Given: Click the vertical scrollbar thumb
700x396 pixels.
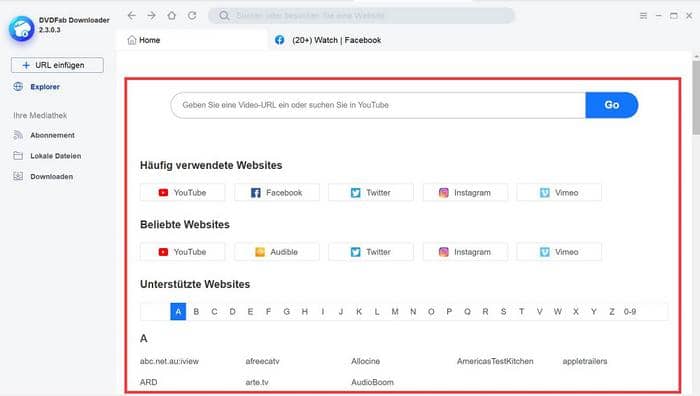Looking at the screenshot, I should [x=696, y=97].
